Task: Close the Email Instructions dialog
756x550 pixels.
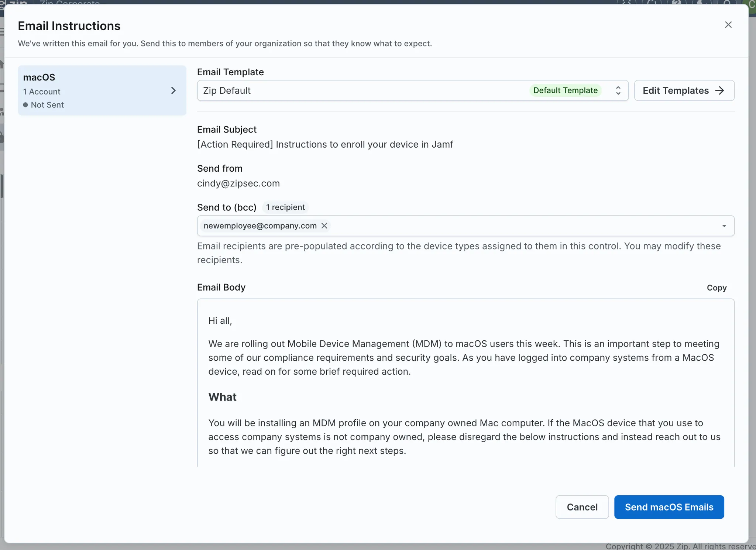Action: pos(728,25)
